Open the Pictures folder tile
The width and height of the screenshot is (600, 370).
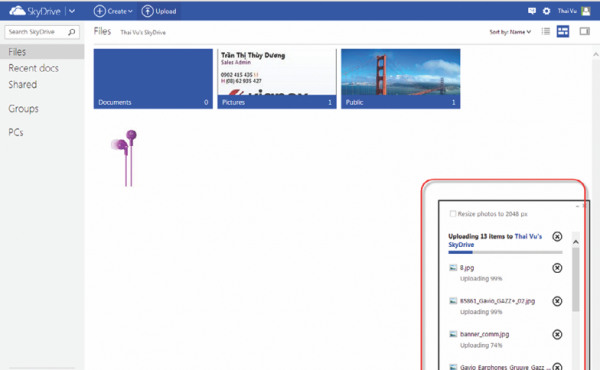pos(277,79)
